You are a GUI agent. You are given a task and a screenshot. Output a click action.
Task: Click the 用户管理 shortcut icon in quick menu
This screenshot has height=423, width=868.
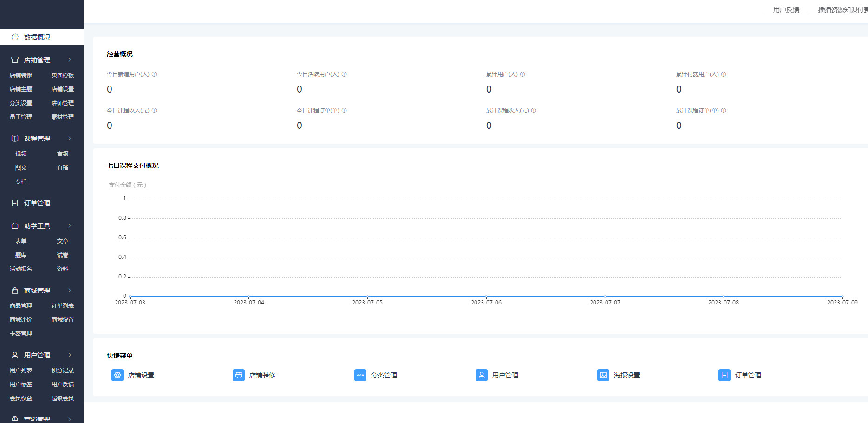click(x=482, y=375)
